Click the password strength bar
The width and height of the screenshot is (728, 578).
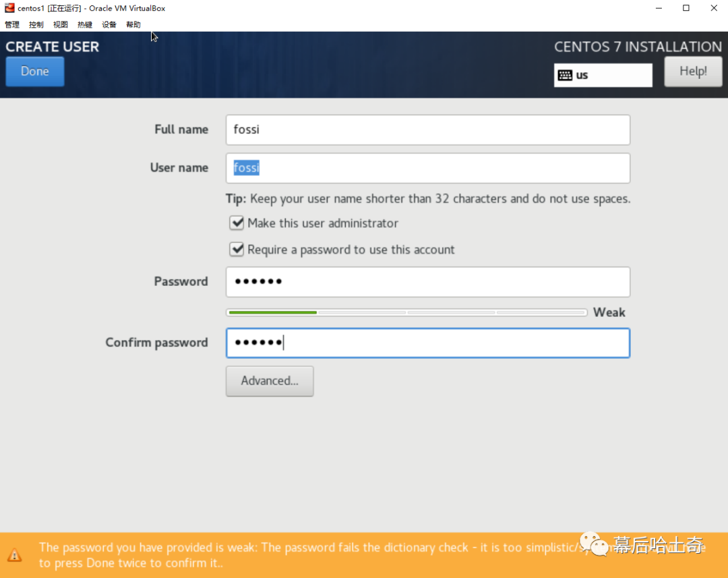(406, 312)
